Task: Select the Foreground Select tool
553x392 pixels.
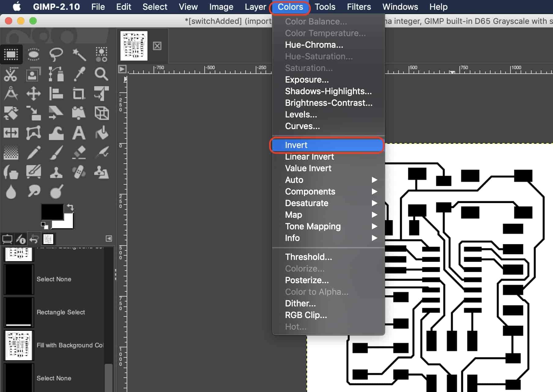Action: (34, 74)
